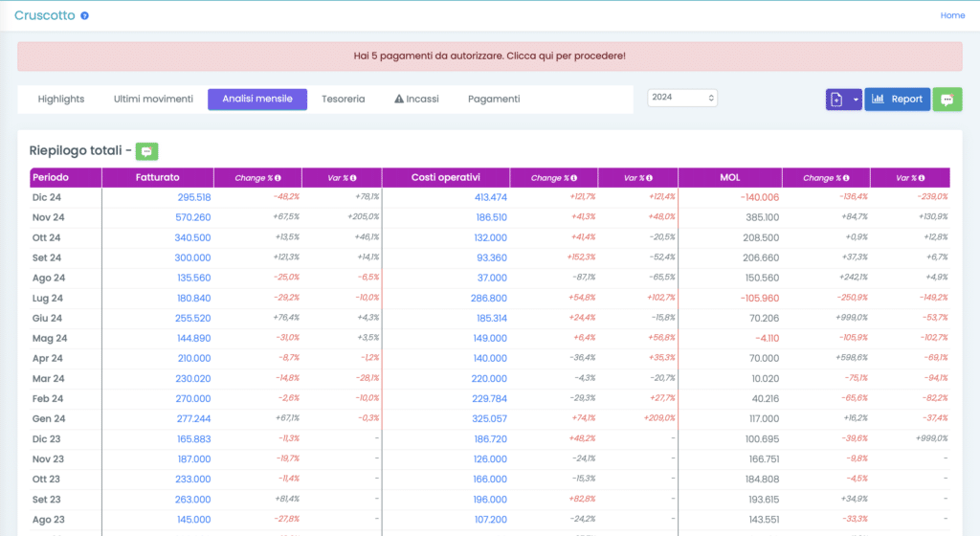This screenshot has width=980, height=536.
Task: Click info icon on Fatturato Var % header
Action: coord(353,178)
